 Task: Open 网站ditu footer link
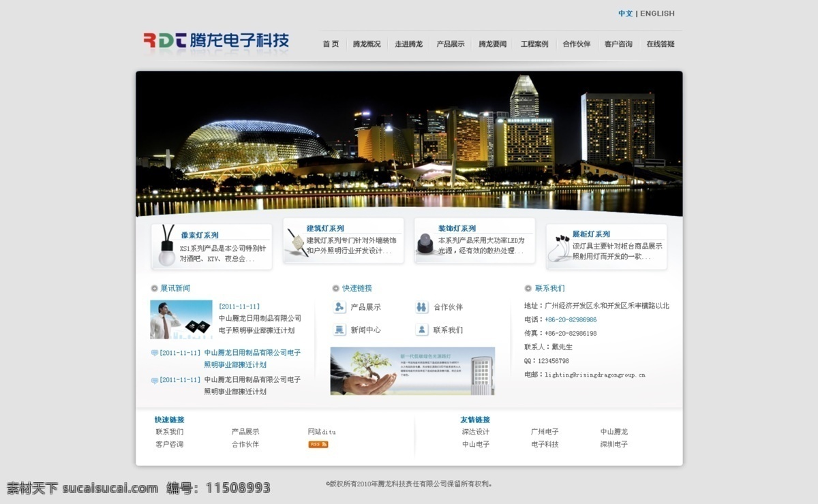pyautogui.click(x=322, y=432)
